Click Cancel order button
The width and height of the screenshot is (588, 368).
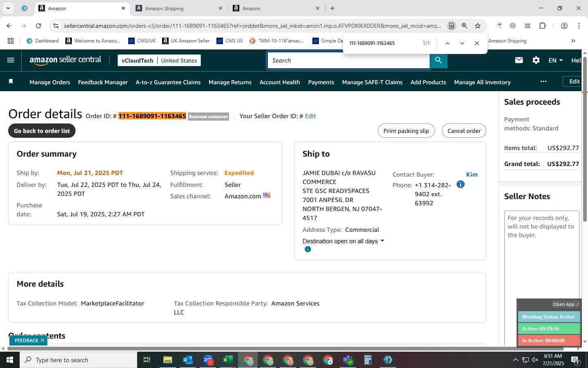pos(464,131)
